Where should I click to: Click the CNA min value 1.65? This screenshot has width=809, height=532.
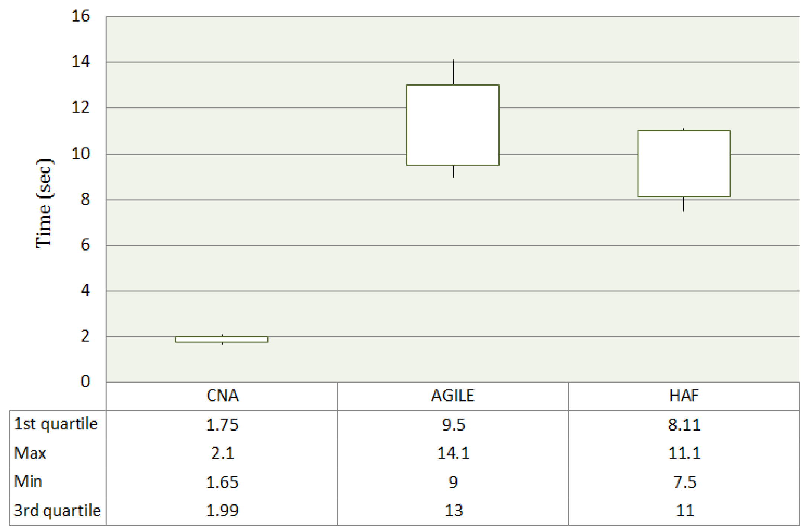click(x=222, y=482)
